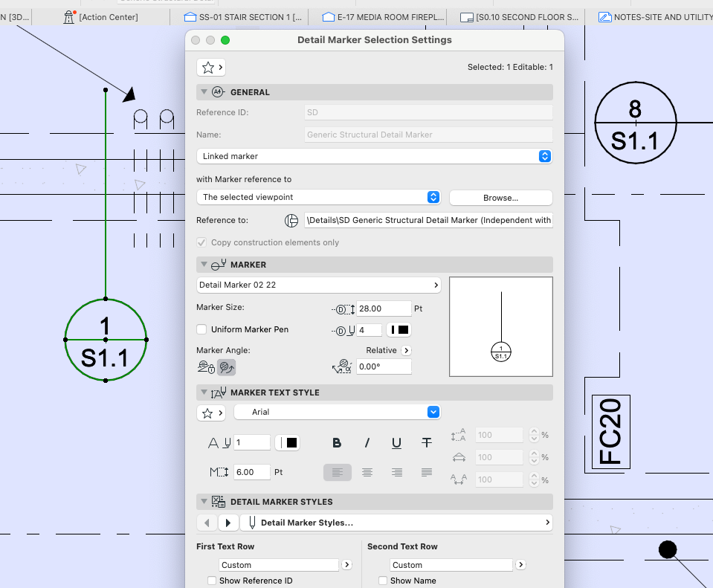Toggle the Underline text style icon
This screenshot has height=588, width=713.
[x=396, y=443]
